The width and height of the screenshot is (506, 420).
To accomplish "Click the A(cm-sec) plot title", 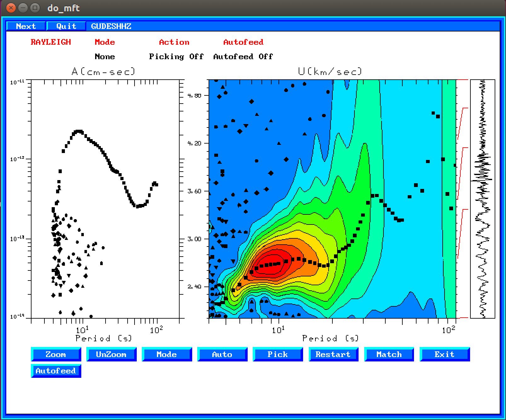I will click(103, 72).
